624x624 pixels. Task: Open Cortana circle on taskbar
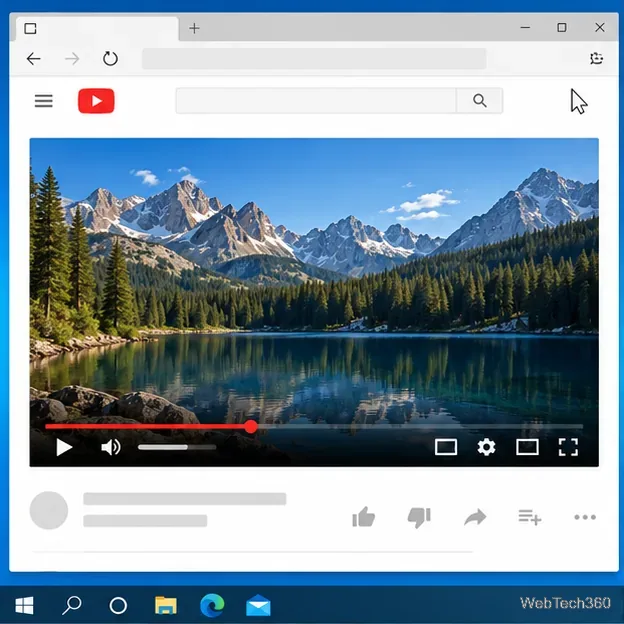tap(118, 606)
